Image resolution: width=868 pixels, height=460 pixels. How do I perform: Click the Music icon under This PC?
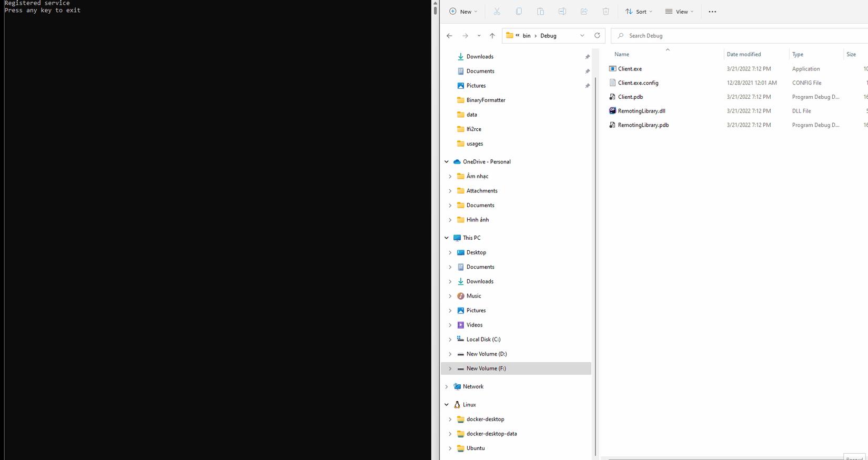coord(461,296)
